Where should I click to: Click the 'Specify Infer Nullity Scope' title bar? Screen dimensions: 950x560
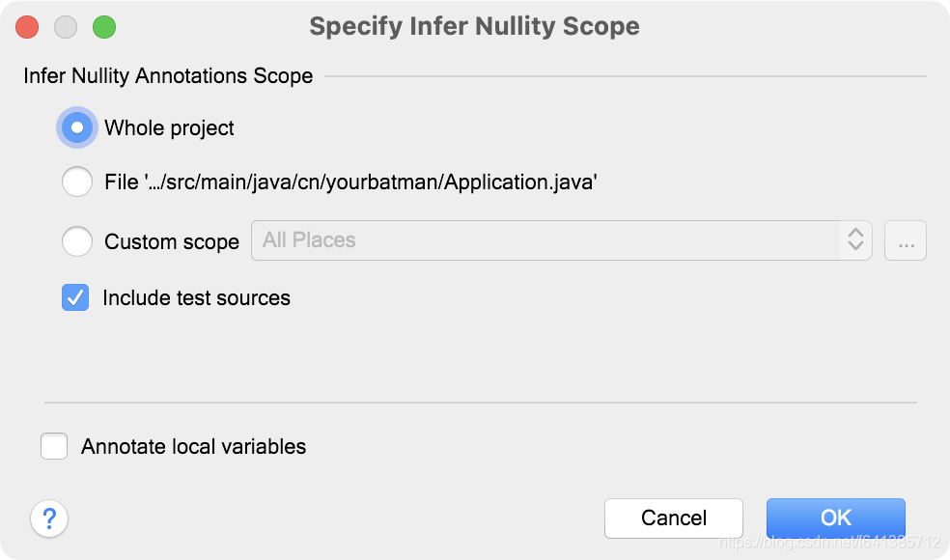(474, 26)
